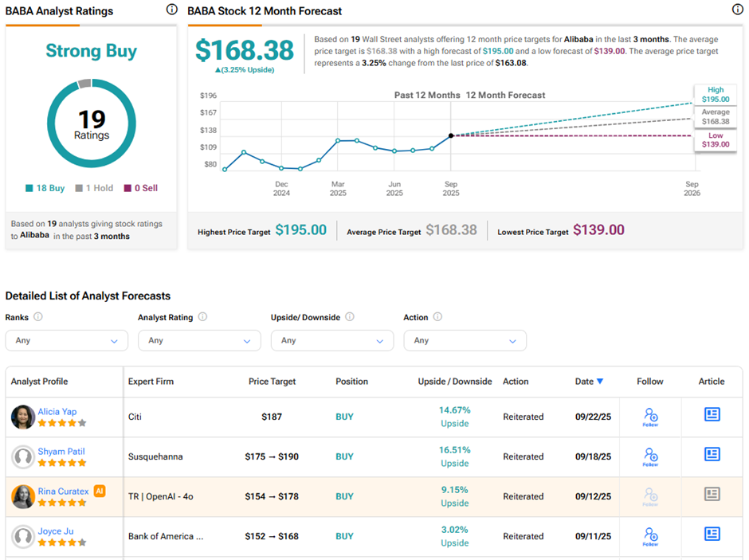
Task: Follow analyst Alicia Yap
Action: pyautogui.click(x=650, y=417)
